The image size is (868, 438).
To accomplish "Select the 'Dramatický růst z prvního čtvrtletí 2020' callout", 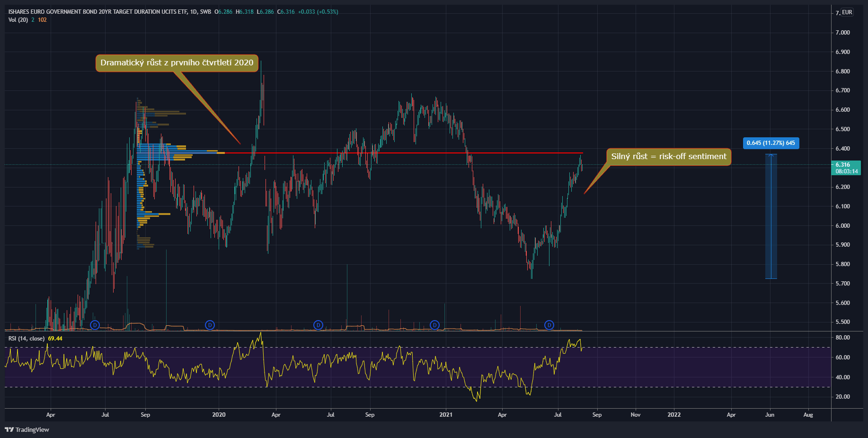I will [177, 63].
